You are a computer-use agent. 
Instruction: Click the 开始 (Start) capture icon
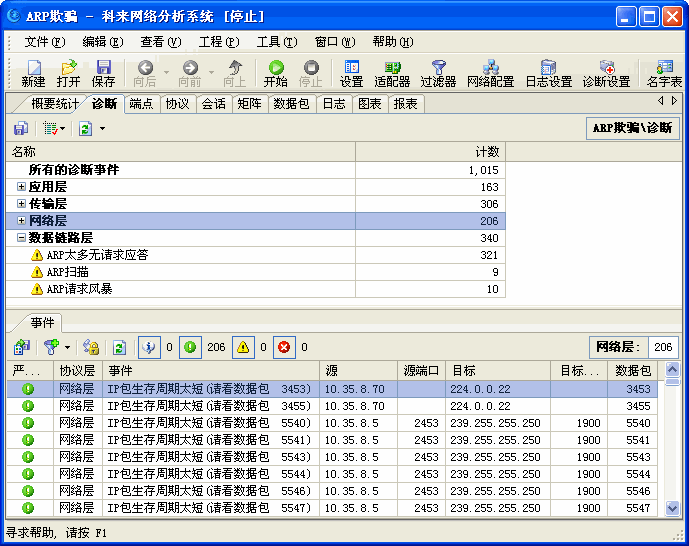(275, 68)
